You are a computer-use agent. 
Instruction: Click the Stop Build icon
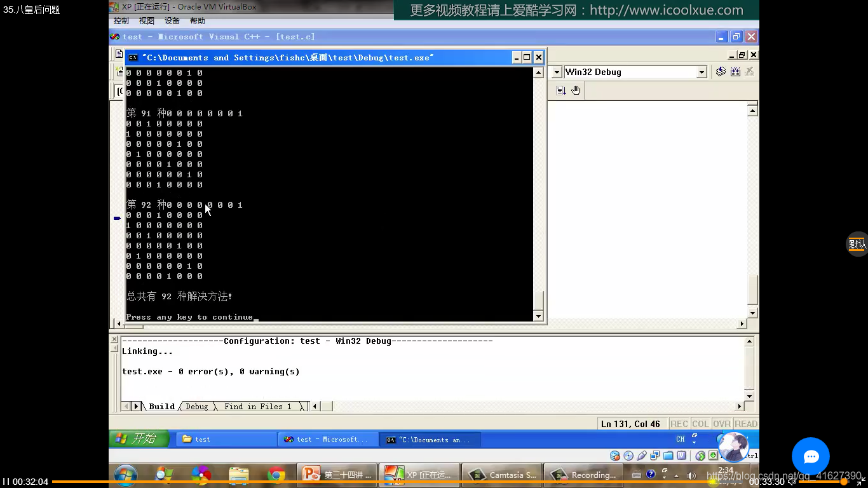tap(750, 72)
